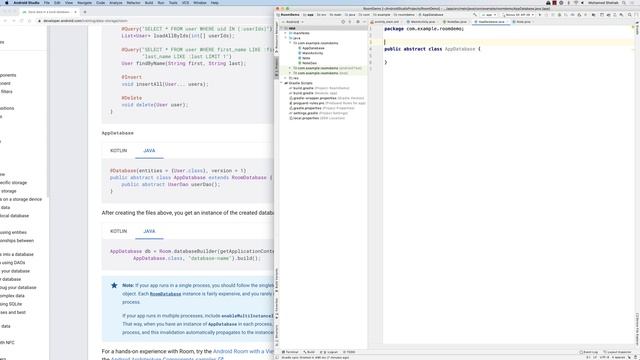Open the Apple menu

(7, 2)
